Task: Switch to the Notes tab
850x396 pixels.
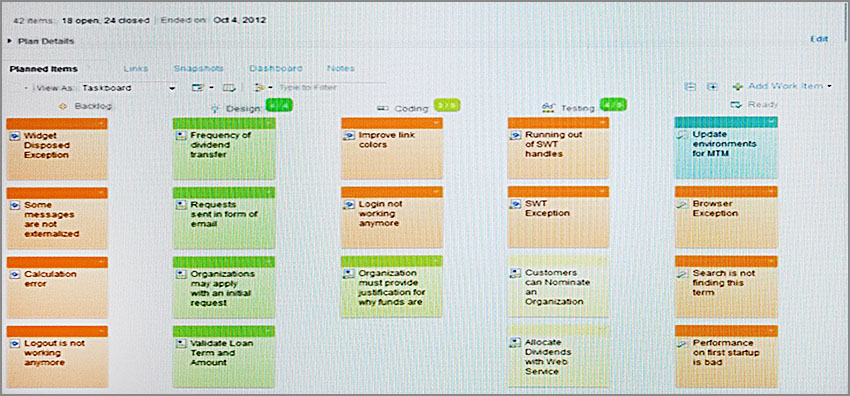Action: coord(341,69)
